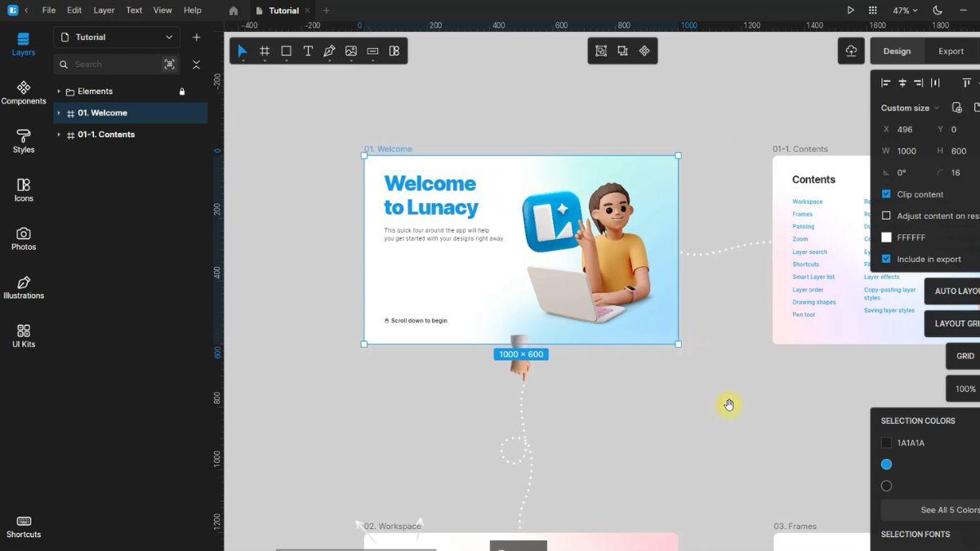This screenshot has height=551, width=980.
Task: Open the Layer menu
Action: tap(104, 11)
